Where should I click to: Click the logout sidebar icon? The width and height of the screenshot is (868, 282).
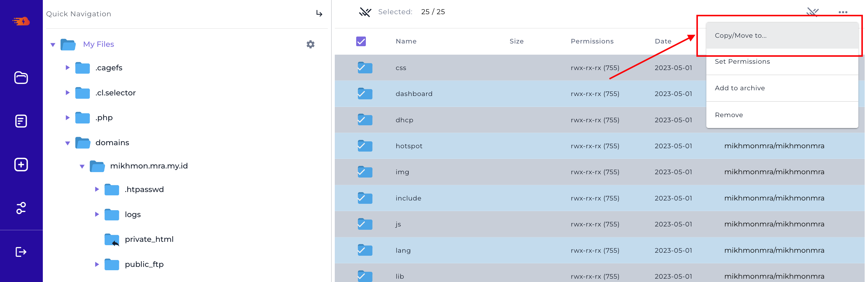21,252
